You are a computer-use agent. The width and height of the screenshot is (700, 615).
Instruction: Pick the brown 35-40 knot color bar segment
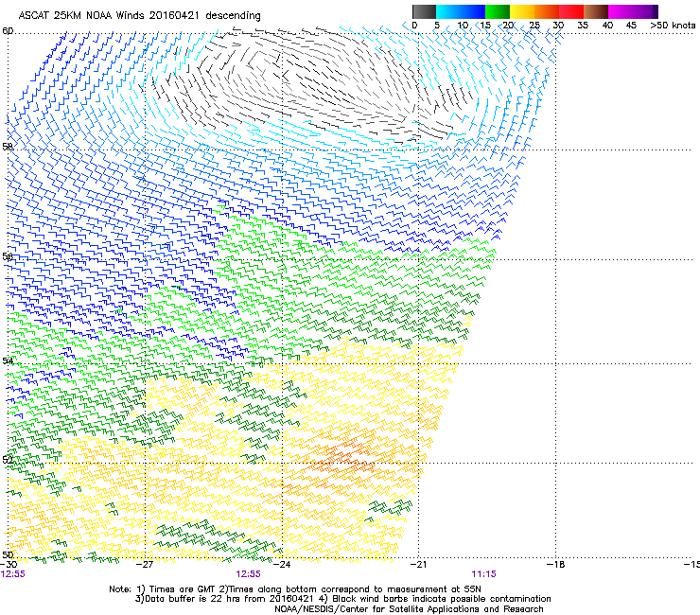(596, 11)
